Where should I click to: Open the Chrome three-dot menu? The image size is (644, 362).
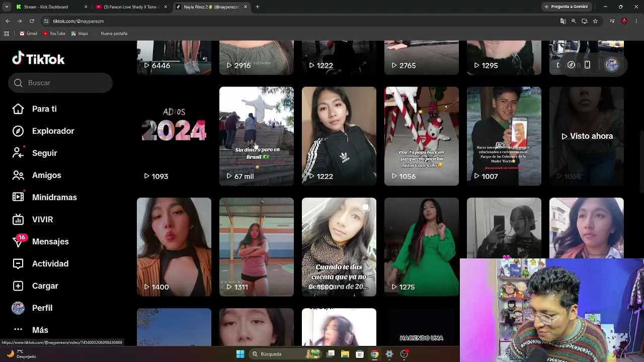[x=636, y=21]
